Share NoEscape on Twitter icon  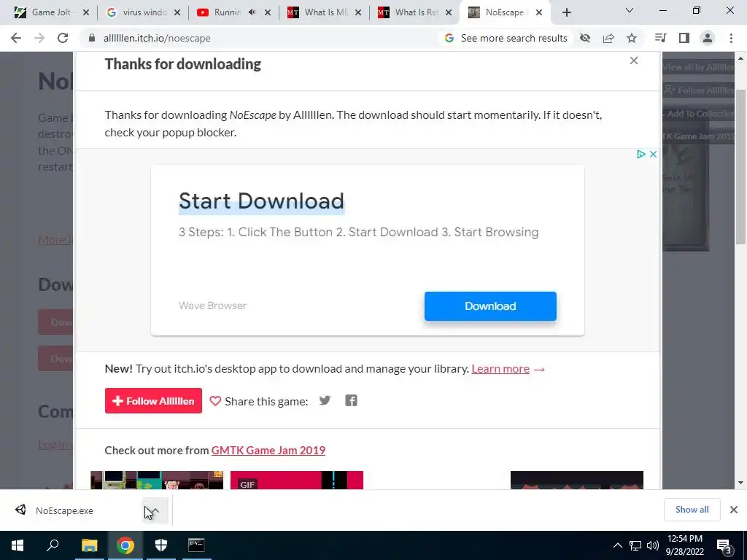(x=325, y=400)
